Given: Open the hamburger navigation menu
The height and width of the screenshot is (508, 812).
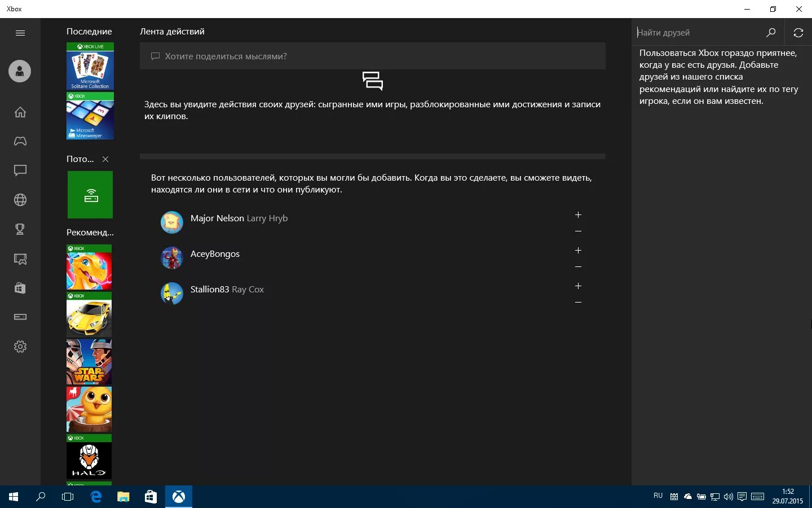Looking at the screenshot, I should tap(20, 33).
